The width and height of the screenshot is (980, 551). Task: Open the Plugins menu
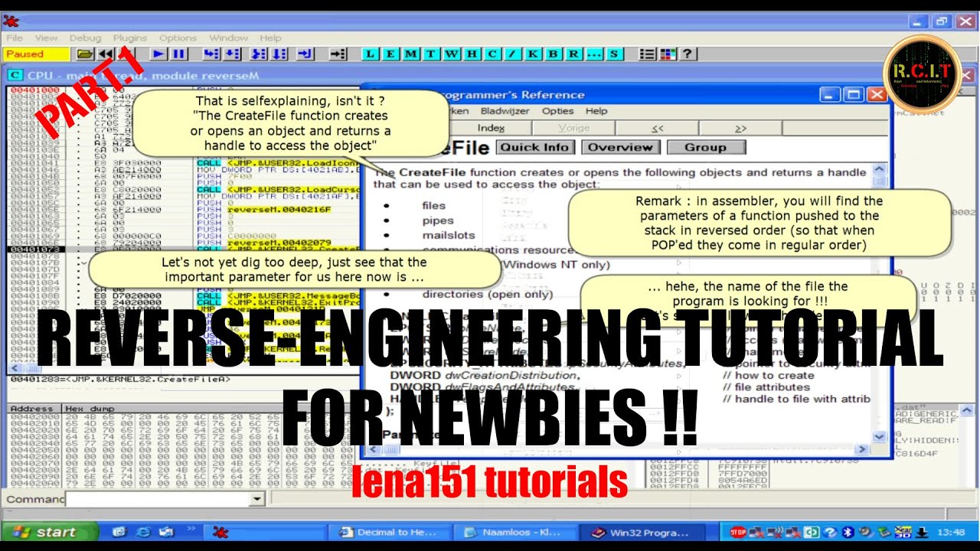pyautogui.click(x=130, y=37)
